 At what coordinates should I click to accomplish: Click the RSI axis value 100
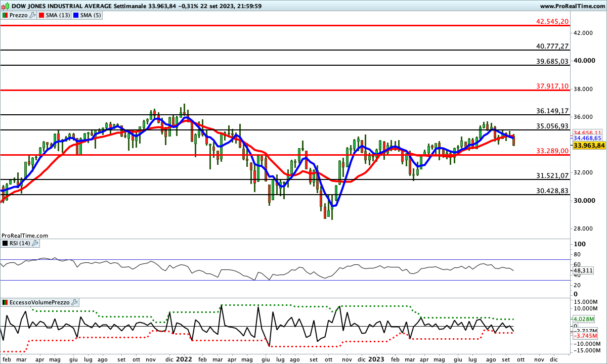(580, 244)
